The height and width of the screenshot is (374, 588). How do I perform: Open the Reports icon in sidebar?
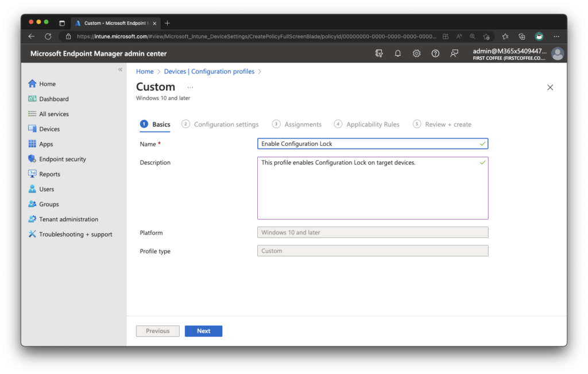click(x=32, y=173)
